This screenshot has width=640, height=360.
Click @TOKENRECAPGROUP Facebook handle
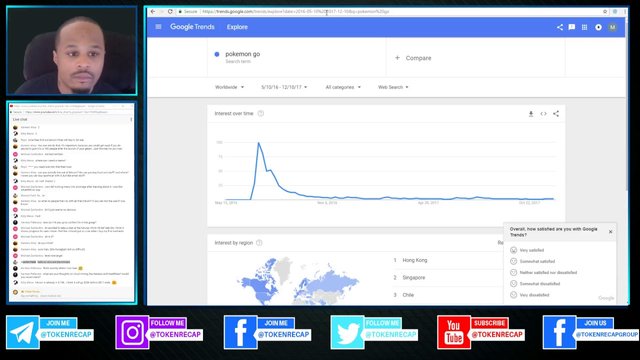607,335
